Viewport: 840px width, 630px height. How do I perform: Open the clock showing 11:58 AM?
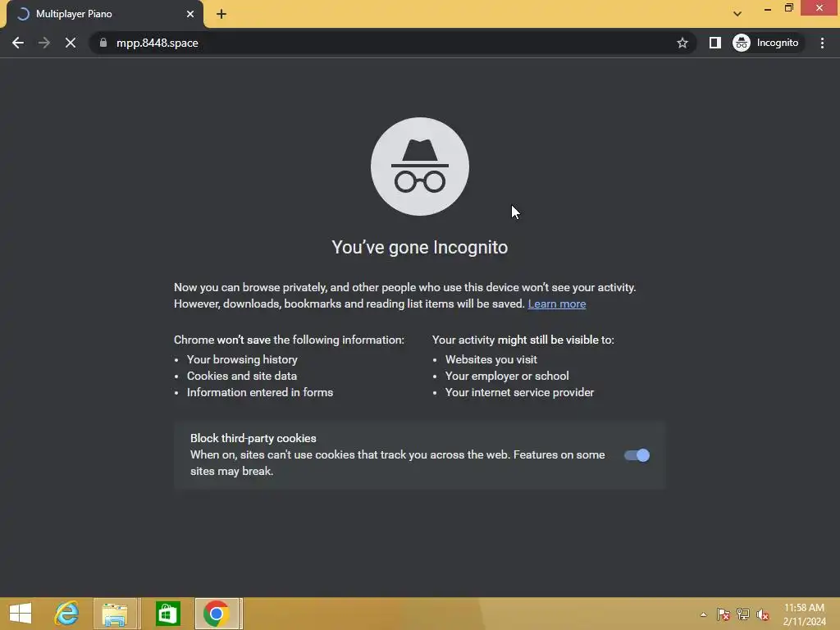click(x=804, y=614)
